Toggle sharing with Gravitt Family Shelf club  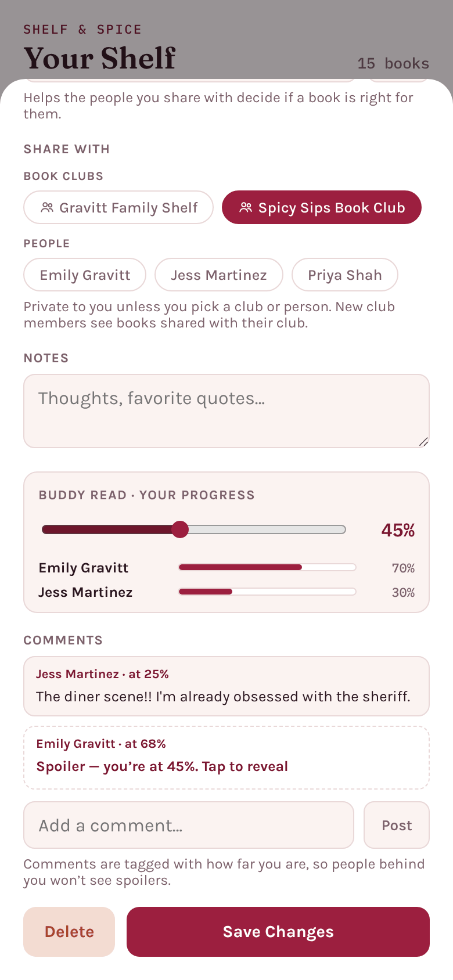point(118,207)
